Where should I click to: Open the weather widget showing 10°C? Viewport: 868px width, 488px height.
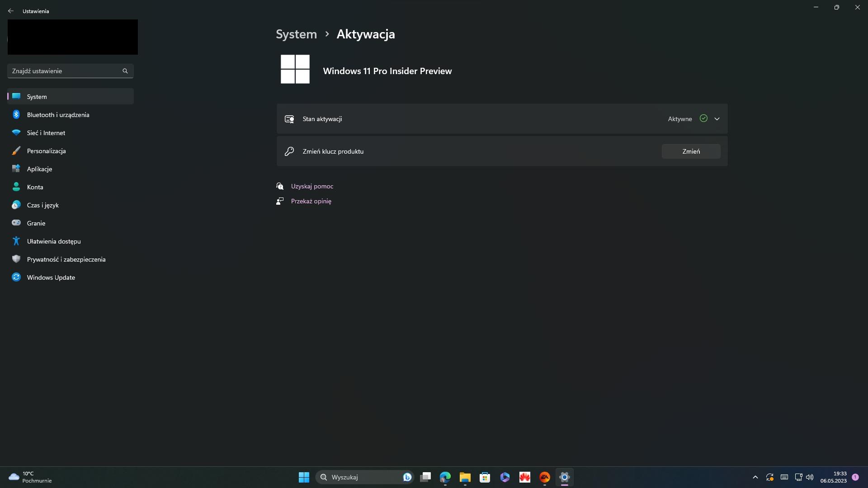click(30, 477)
